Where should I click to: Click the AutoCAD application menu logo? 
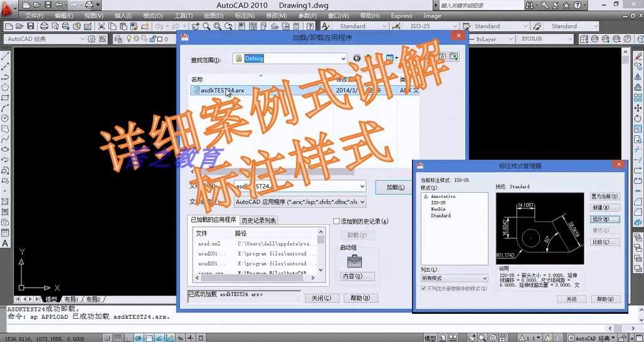tap(8, 9)
